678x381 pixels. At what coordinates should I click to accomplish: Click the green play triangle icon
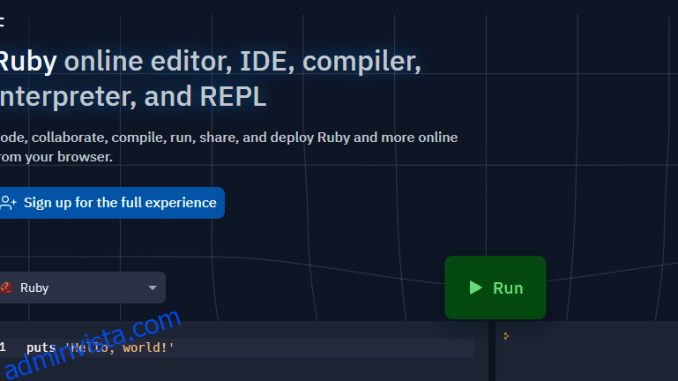[475, 288]
